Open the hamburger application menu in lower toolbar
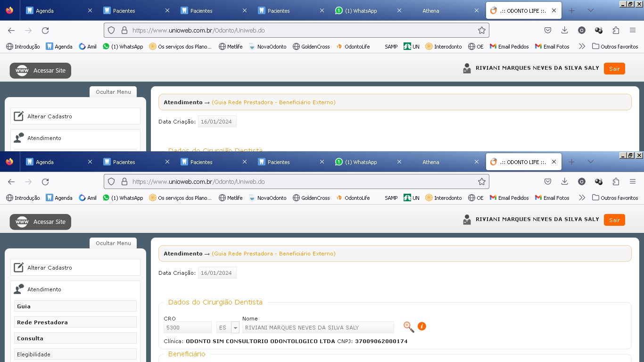644x362 pixels. (633, 181)
